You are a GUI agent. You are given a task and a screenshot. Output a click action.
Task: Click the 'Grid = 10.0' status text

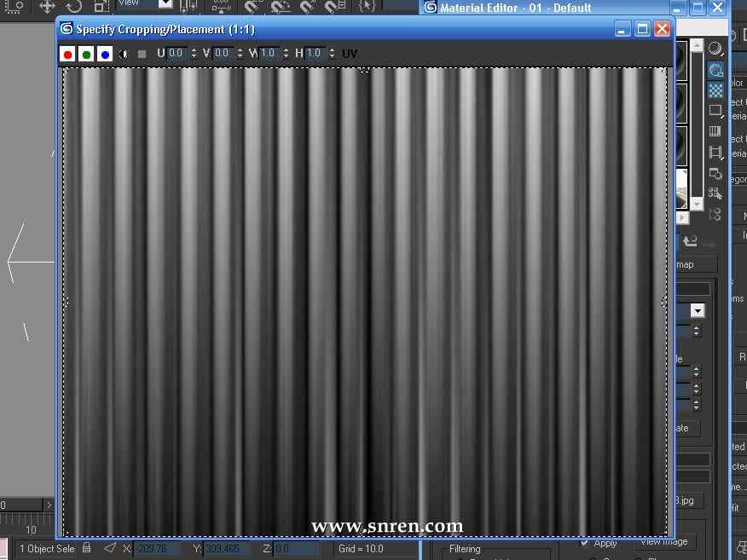coord(361,549)
